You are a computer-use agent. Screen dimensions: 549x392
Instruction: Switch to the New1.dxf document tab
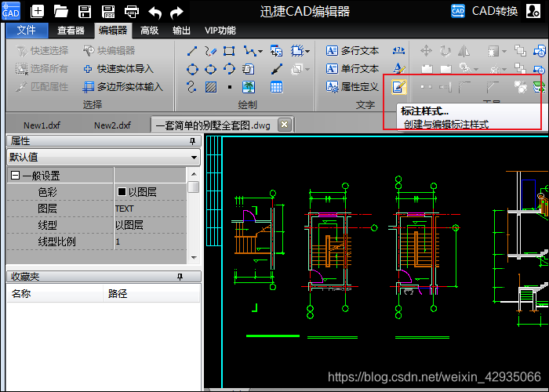(42, 125)
